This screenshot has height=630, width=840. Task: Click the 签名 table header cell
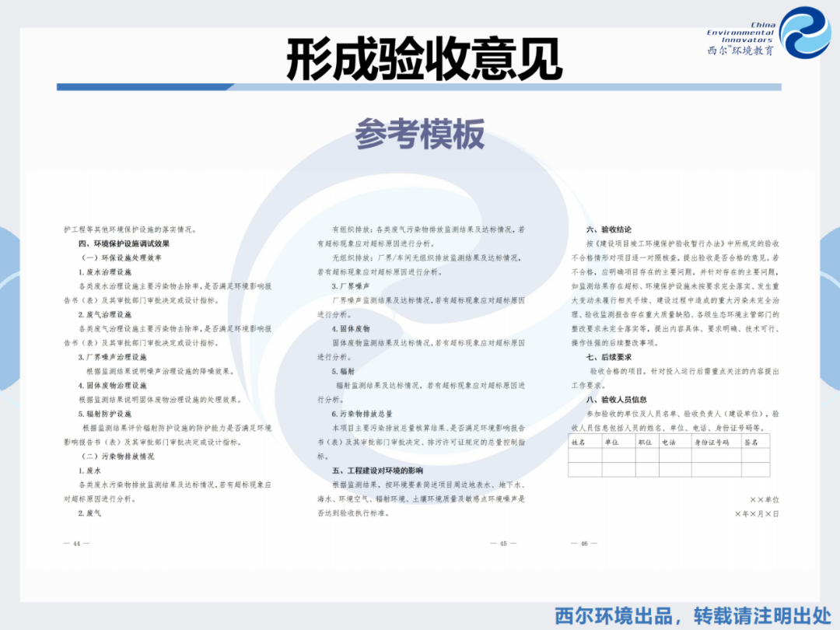pos(756,442)
